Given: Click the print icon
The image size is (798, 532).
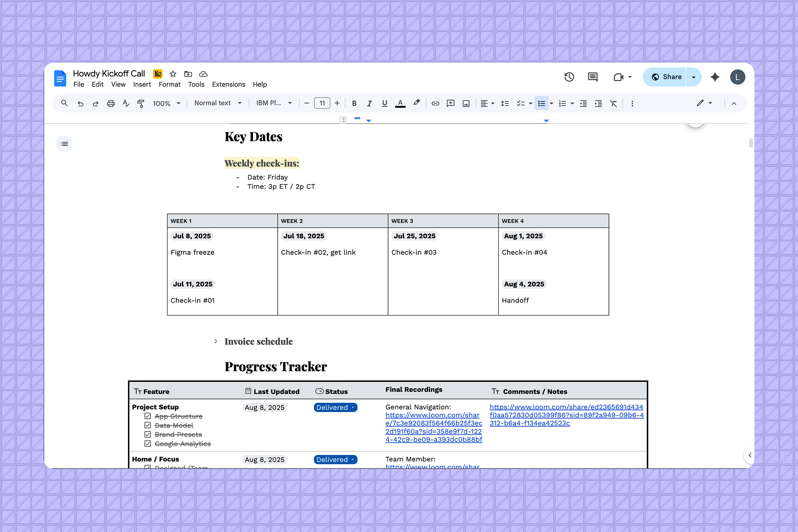Looking at the screenshot, I should coord(111,103).
